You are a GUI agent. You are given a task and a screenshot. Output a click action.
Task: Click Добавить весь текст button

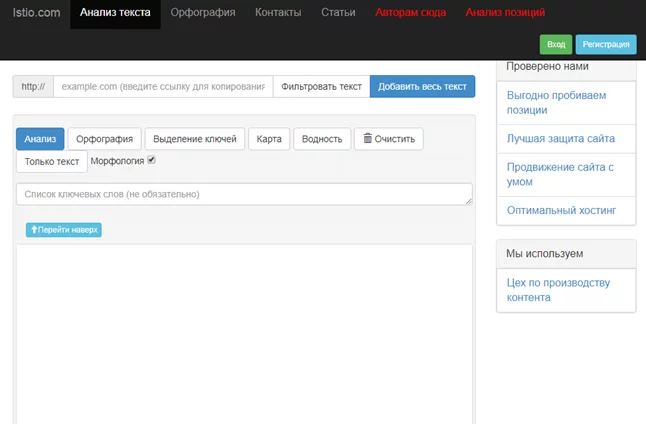click(x=422, y=87)
